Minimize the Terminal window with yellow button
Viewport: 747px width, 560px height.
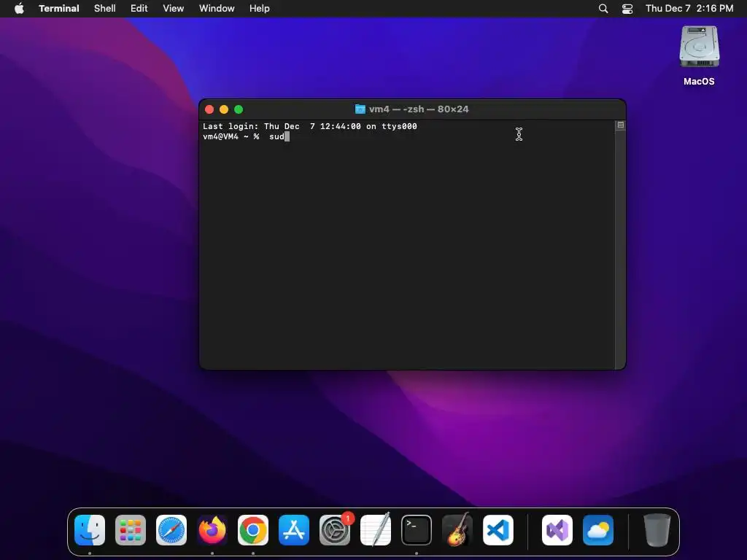[224, 109]
